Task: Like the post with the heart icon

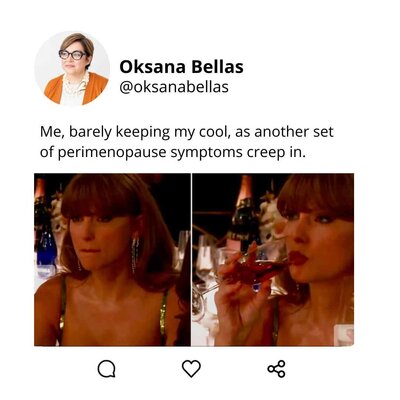Action: [x=191, y=369]
